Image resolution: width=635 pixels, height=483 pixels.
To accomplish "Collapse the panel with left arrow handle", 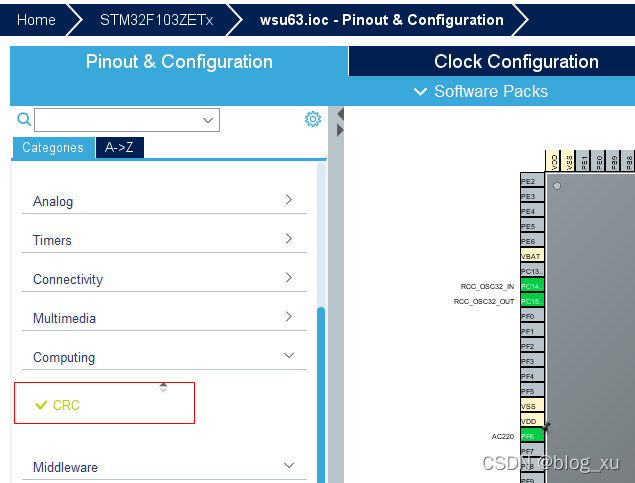I will pos(340,114).
